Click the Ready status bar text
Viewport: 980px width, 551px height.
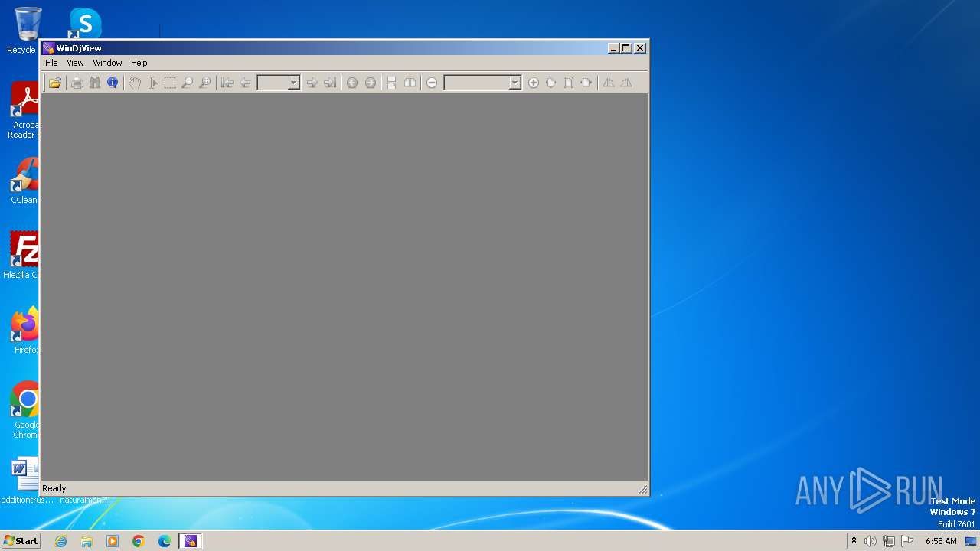[54, 488]
